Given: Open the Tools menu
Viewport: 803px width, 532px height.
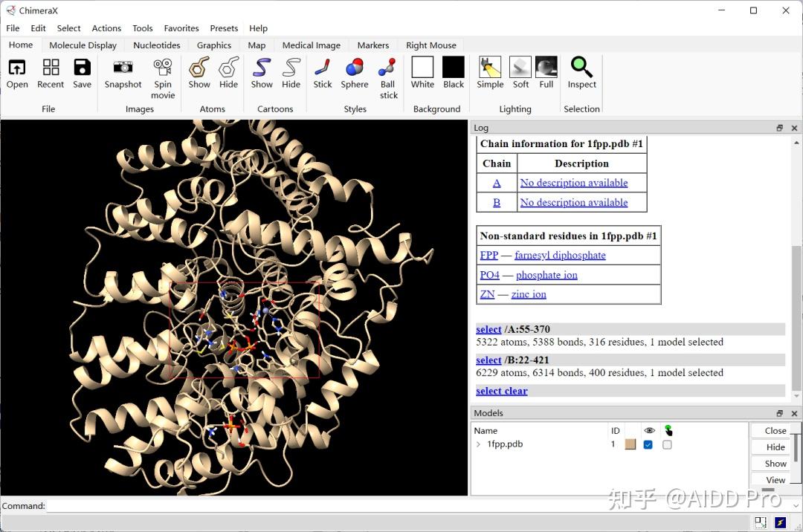Looking at the screenshot, I should [x=142, y=28].
